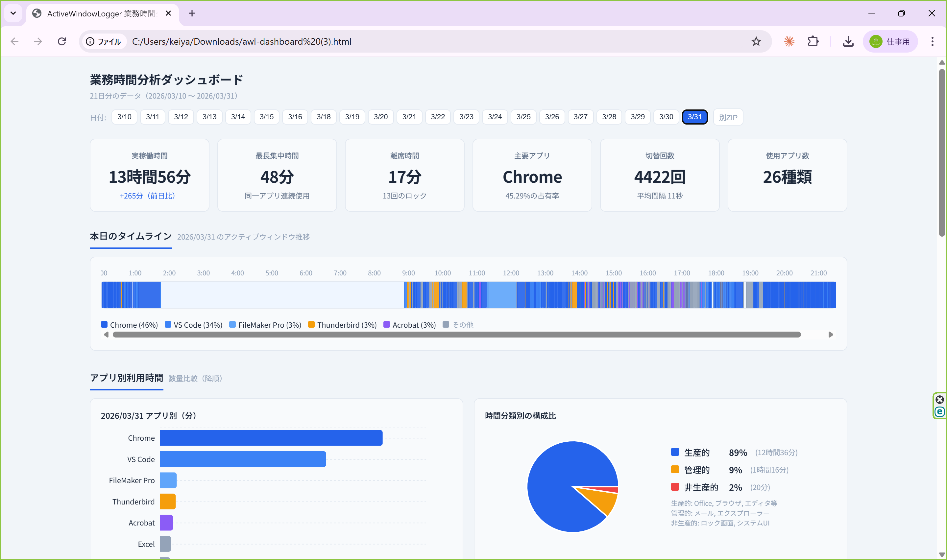
Task: Open the browser extensions puzzle icon
Action: (813, 41)
